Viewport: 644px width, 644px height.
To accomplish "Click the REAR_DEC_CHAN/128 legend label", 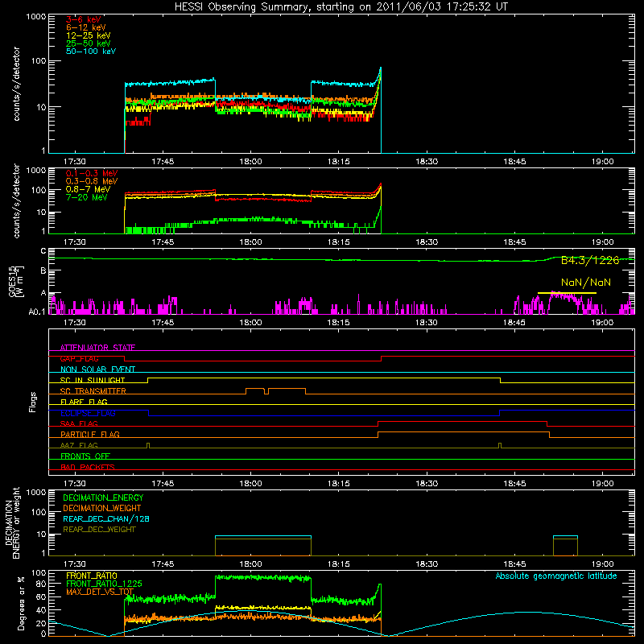I will pyautogui.click(x=106, y=519).
